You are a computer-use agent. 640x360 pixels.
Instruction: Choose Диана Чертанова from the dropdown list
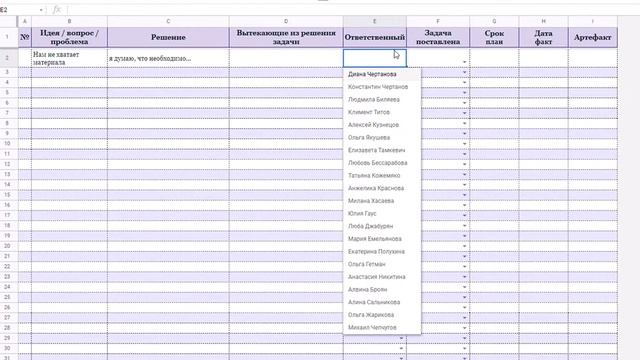coord(382,74)
